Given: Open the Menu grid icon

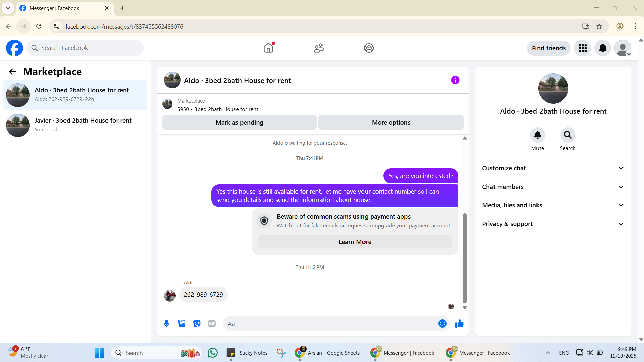Looking at the screenshot, I should tap(583, 48).
